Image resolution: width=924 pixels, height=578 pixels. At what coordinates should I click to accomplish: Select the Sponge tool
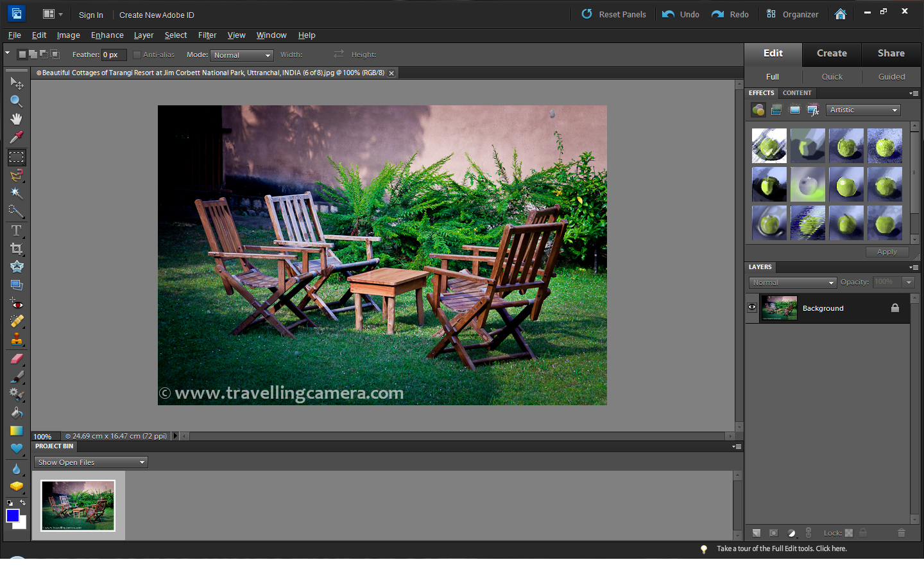coord(17,487)
